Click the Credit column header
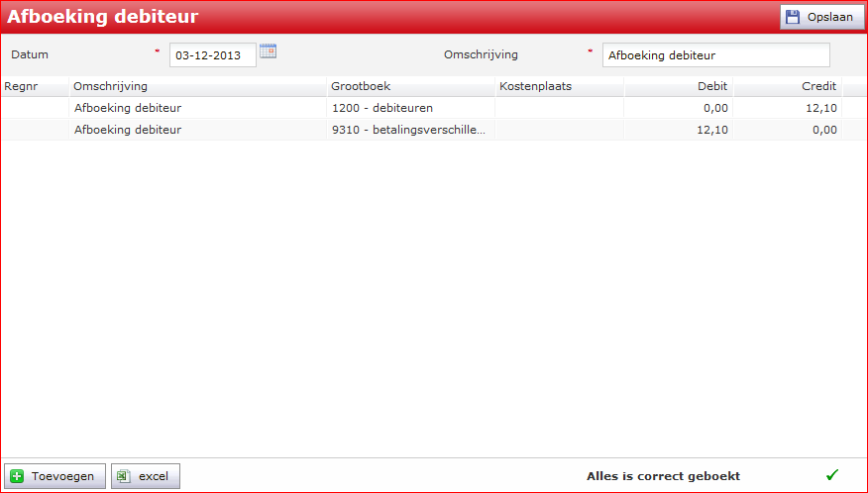This screenshot has height=493, width=868. [788, 86]
